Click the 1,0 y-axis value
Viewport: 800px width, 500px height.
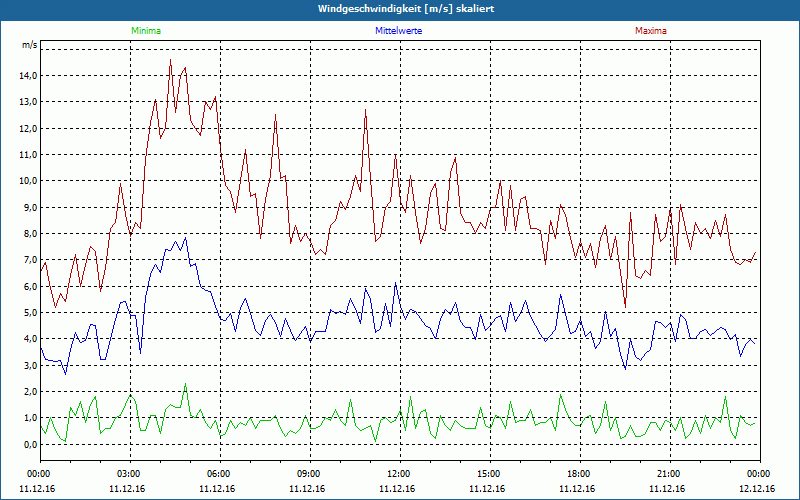click(x=30, y=418)
